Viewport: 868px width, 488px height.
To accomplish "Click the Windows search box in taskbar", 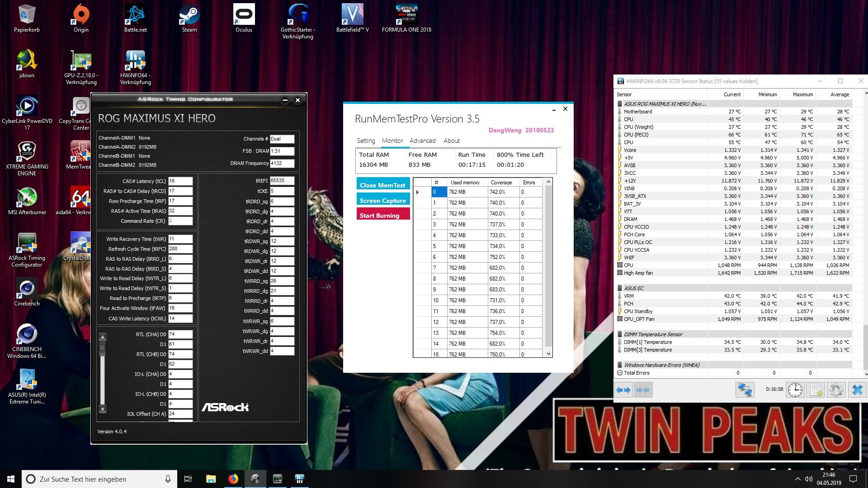I will [x=99, y=479].
